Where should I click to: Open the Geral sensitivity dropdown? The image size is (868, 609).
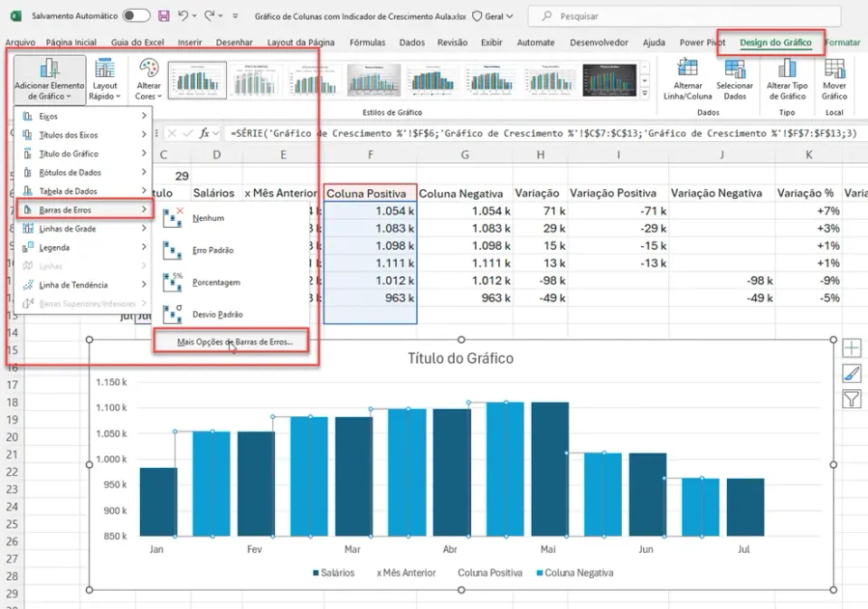pos(493,16)
